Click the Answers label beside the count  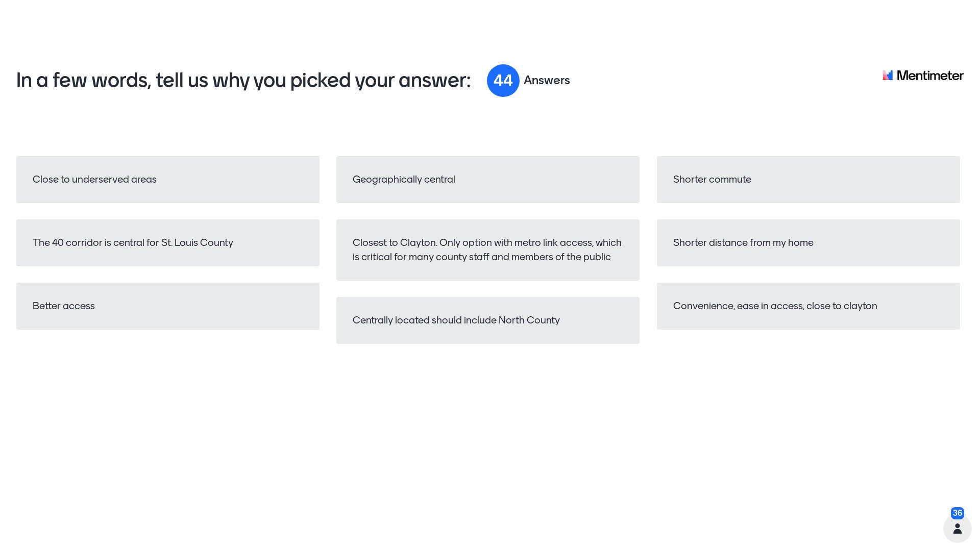(547, 81)
